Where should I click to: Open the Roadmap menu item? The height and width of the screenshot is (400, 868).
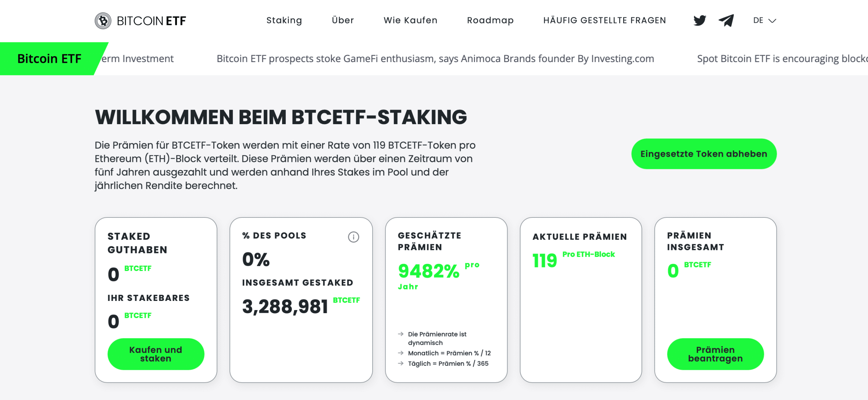(490, 20)
